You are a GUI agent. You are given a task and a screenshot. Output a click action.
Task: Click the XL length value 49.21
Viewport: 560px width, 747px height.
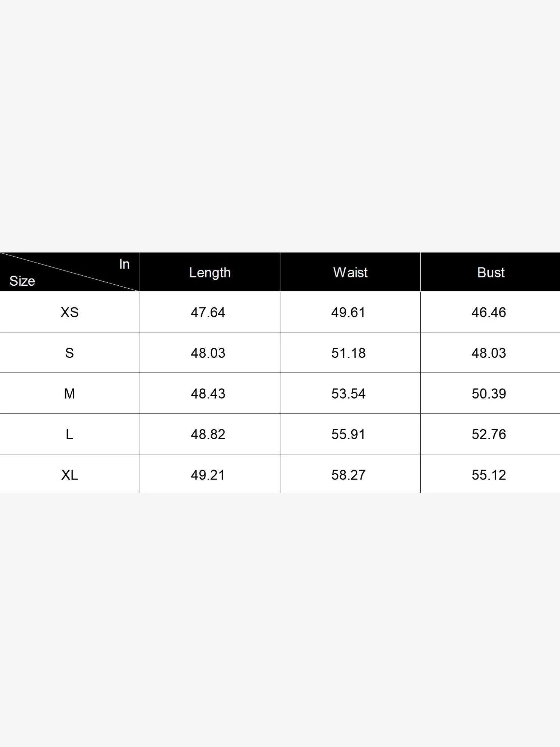point(208,475)
